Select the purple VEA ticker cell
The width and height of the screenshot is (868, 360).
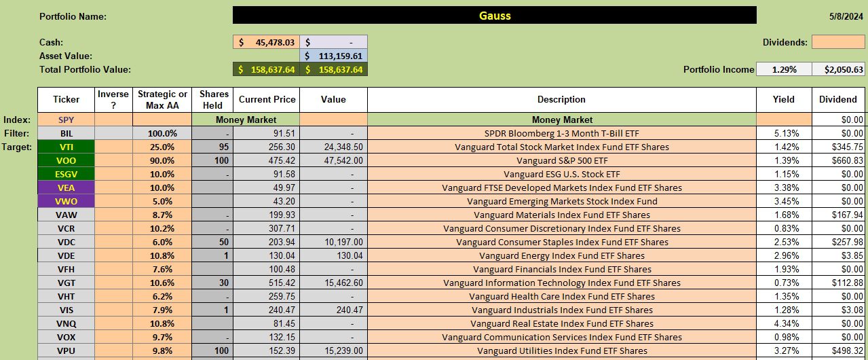pos(67,187)
